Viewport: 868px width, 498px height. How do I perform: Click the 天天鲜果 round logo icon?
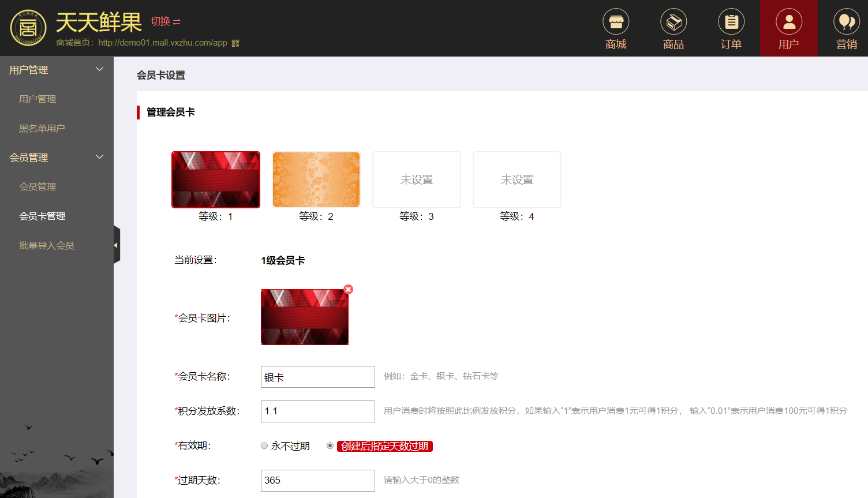click(28, 28)
